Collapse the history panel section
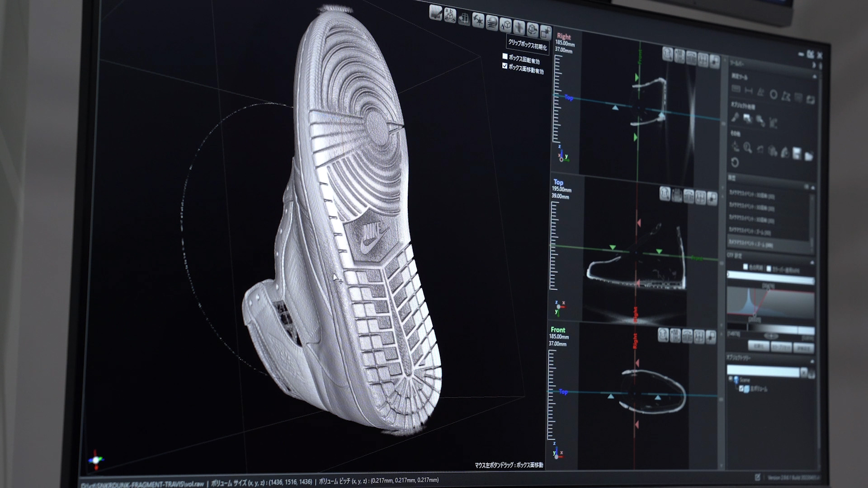The height and width of the screenshot is (488, 868). tap(812, 188)
